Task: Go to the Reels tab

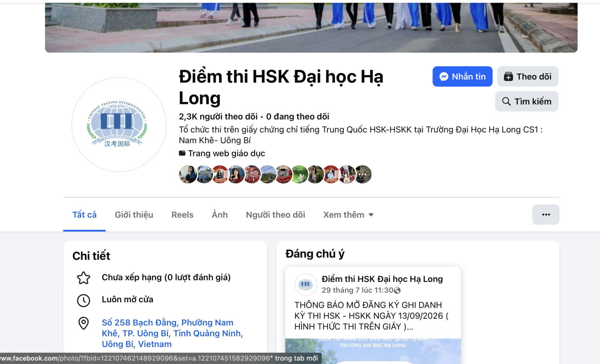Action: click(182, 215)
